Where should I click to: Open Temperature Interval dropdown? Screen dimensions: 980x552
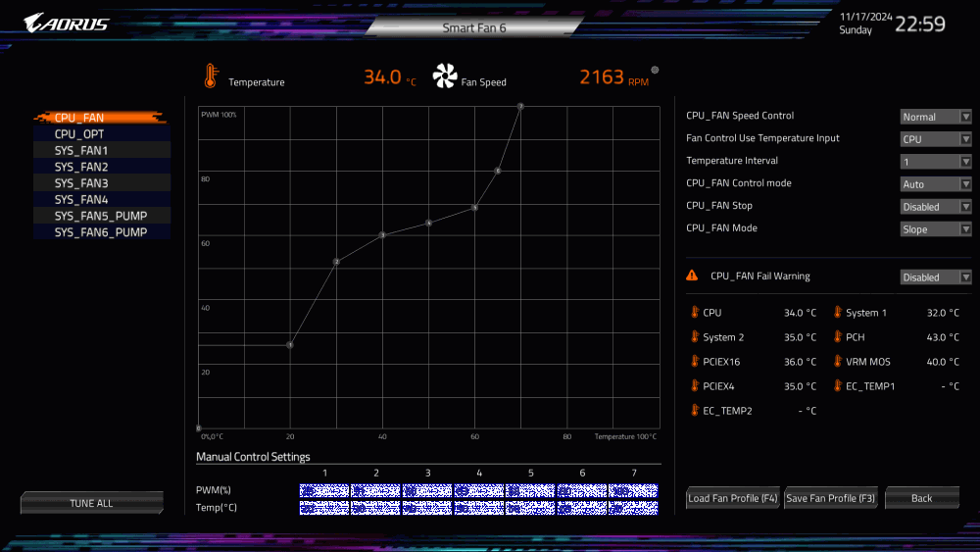(x=936, y=162)
